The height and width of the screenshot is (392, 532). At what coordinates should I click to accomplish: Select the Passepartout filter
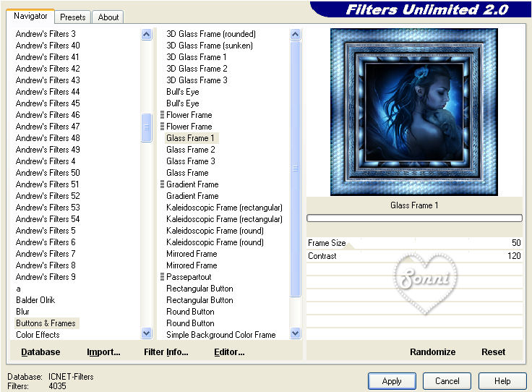coord(189,277)
